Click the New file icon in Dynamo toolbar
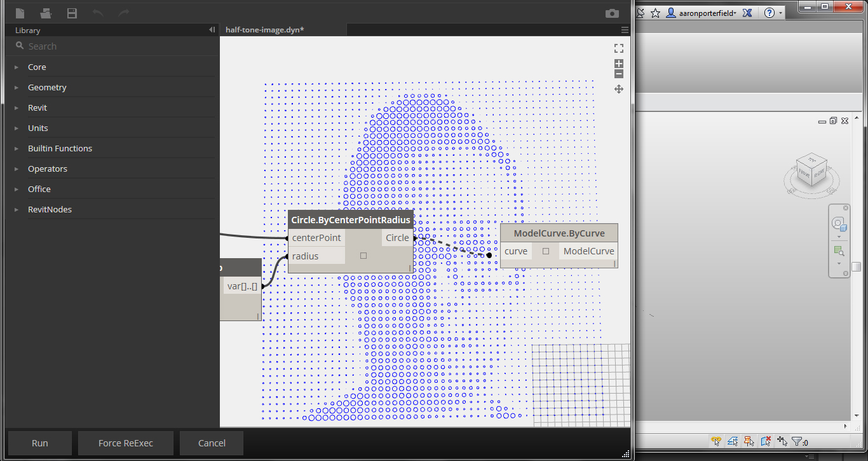868x461 pixels. coord(20,13)
